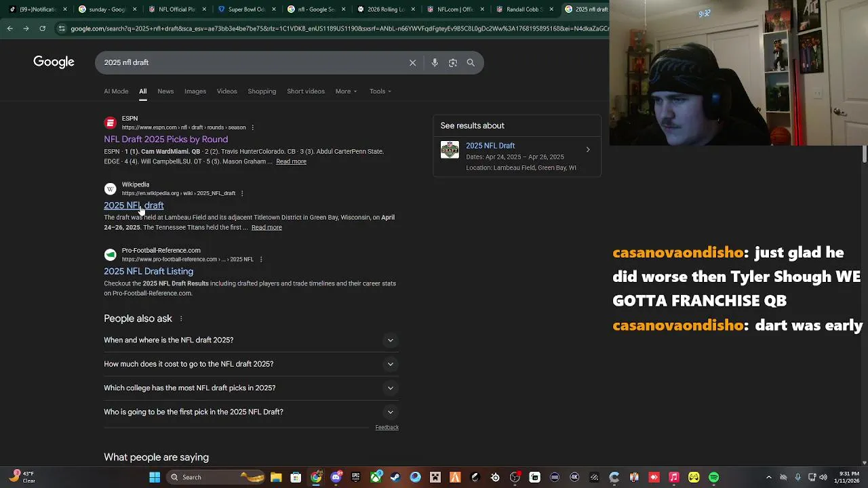Click the browser address bar URL
The width and height of the screenshot is (868, 488).
339,28
